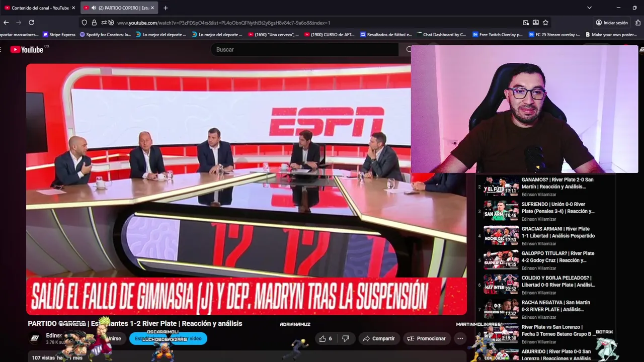
Task: Open Spotify for Creators bookmark
Action: (106, 35)
